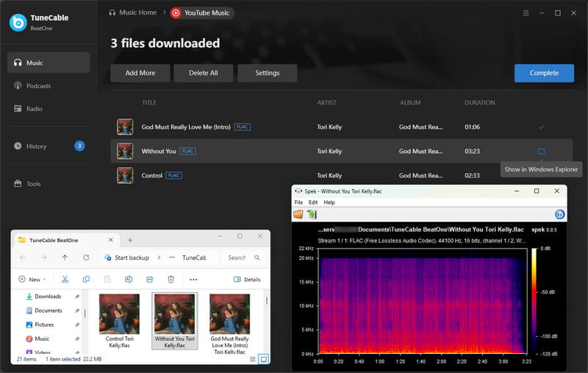The width and height of the screenshot is (588, 373).
Task: Select the YouTube Music source chip
Action: (x=201, y=13)
